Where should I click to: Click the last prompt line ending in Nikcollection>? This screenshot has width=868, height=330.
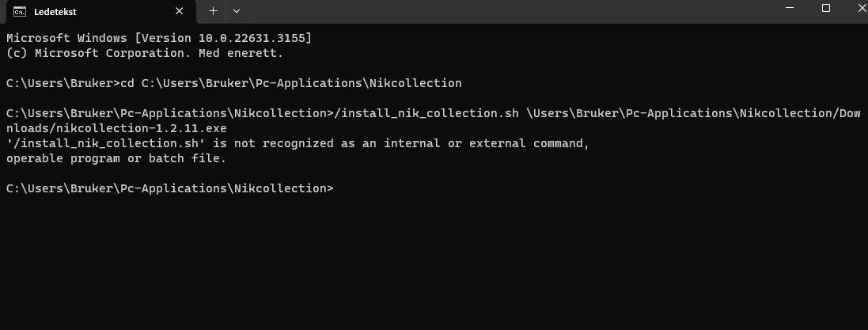pos(169,188)
